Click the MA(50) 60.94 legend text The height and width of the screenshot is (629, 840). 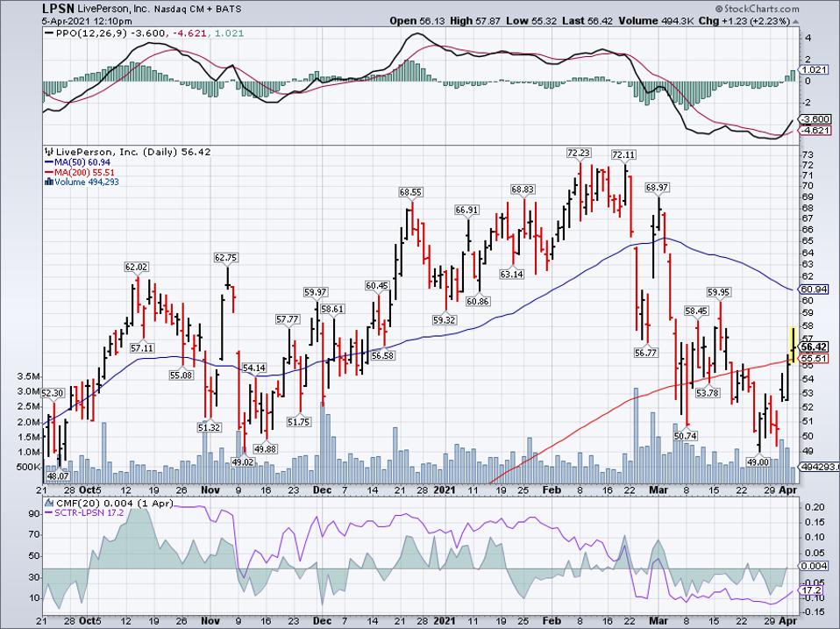tap(82, 162)
